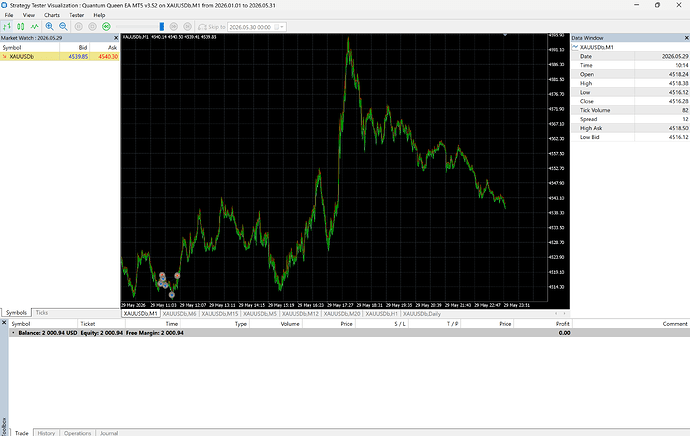The width and height of the screenshot is (690, 436).
Task: Click the Comment column header
Action: pyautogui.click(x=675, y=324)
